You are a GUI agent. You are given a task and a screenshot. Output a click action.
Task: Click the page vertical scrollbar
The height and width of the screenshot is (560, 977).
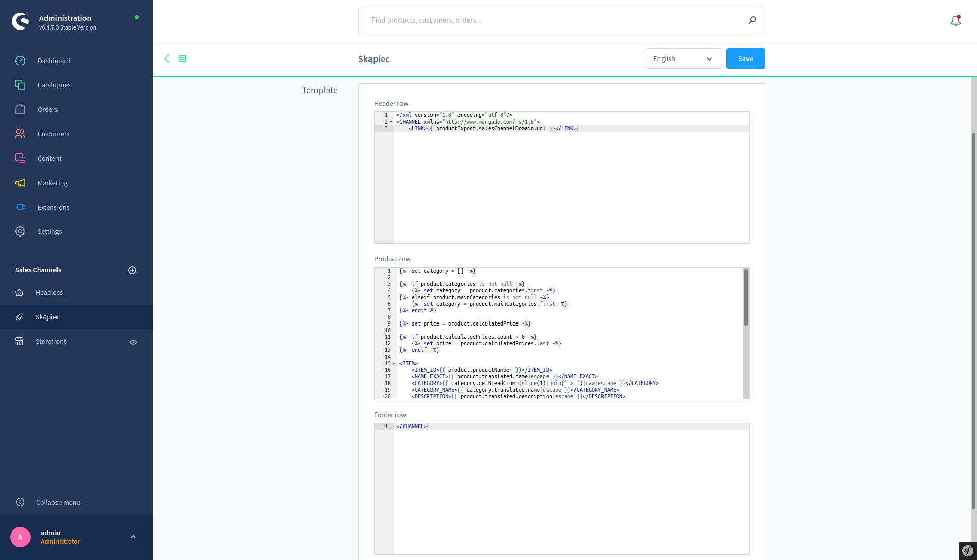(x=974, y=320)
